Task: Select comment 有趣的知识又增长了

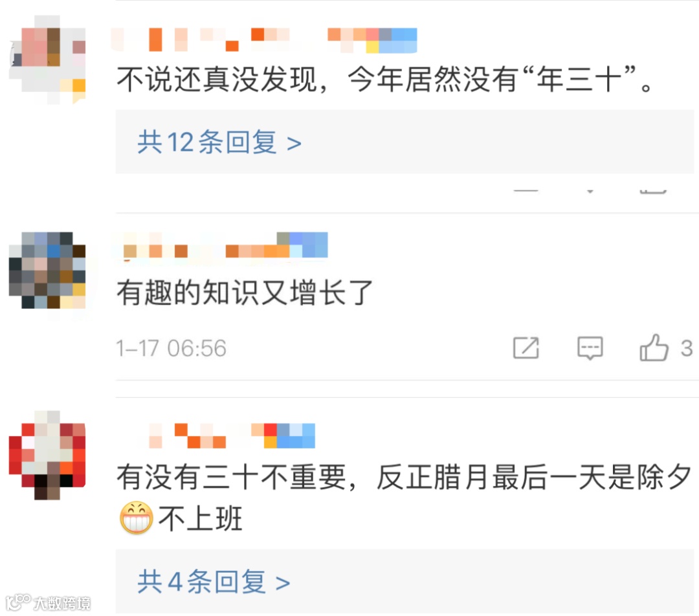Action: click(245, 292)
